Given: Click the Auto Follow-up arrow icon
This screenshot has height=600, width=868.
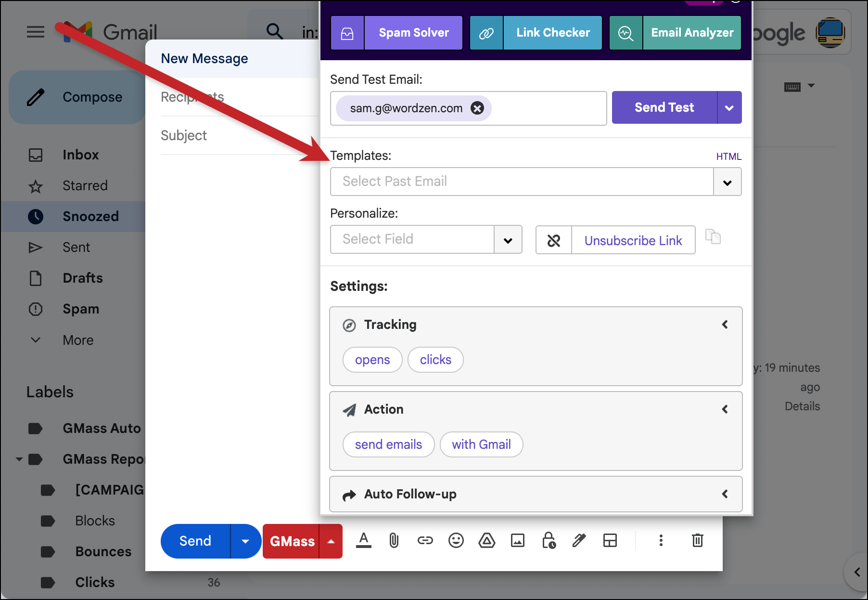Looking at the screenshot, I should click(349, 495).
